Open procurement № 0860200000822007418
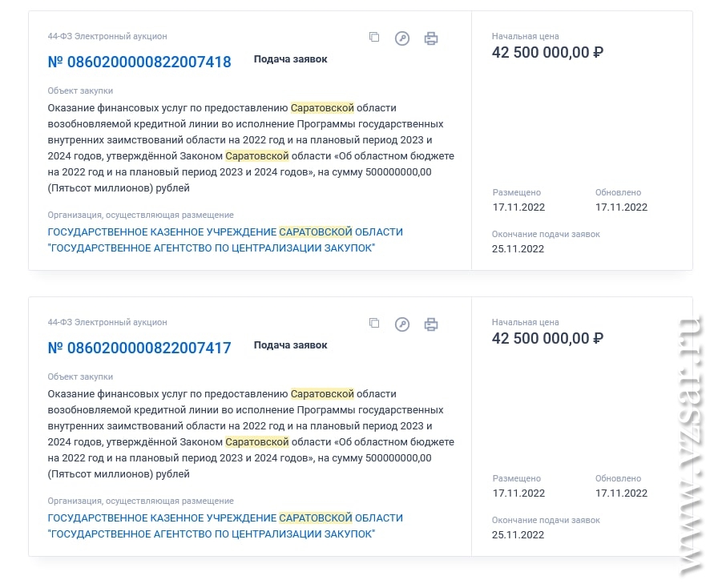This screenshot has width=714, height=588. 139,62
